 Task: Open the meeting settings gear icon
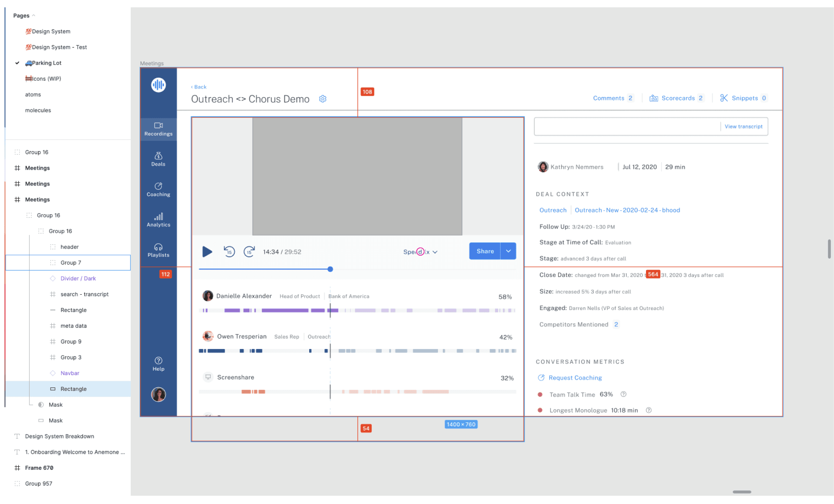click(323, 99)
